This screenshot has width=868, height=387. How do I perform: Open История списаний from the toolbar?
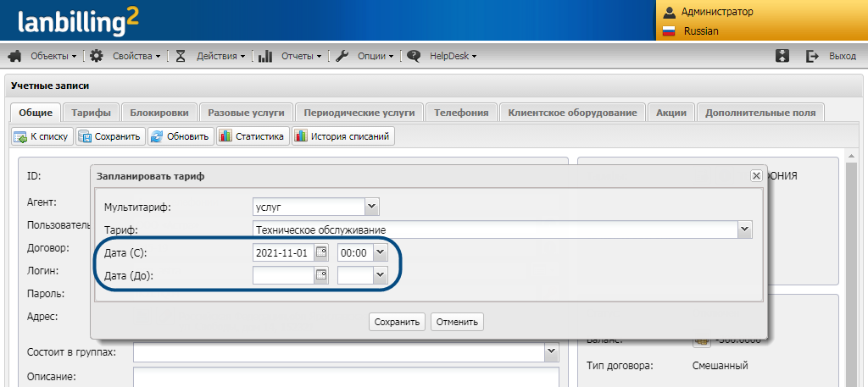343,136
